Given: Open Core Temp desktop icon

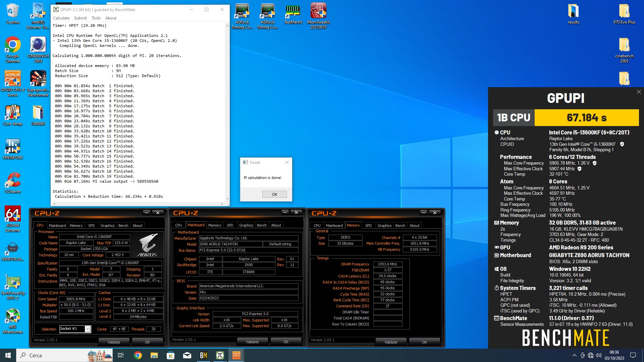Looking at the screenshot, I should 13,115.
